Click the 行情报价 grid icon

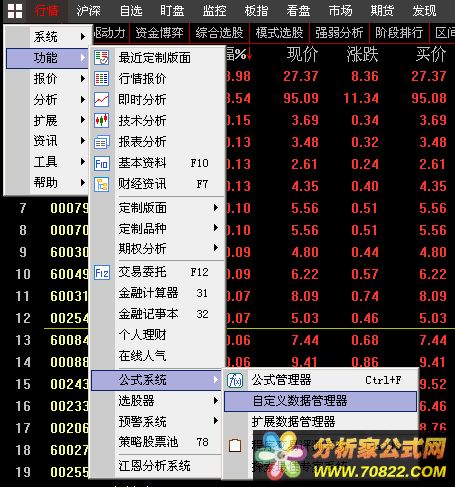point(101,79)
